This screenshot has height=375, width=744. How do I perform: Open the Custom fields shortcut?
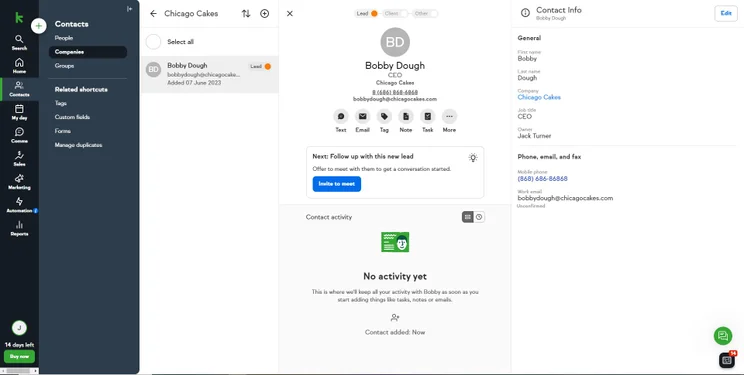tap(72, 117)
